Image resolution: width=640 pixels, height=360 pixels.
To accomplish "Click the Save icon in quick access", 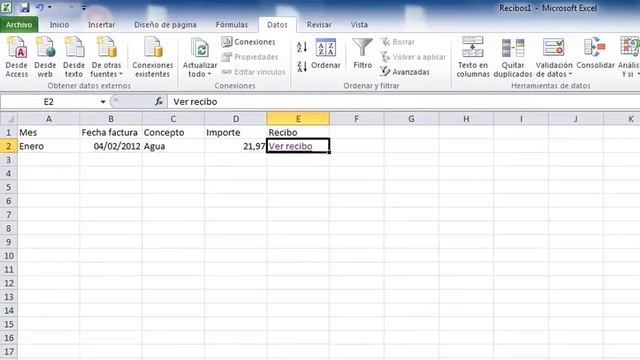I will coord(24,7).
